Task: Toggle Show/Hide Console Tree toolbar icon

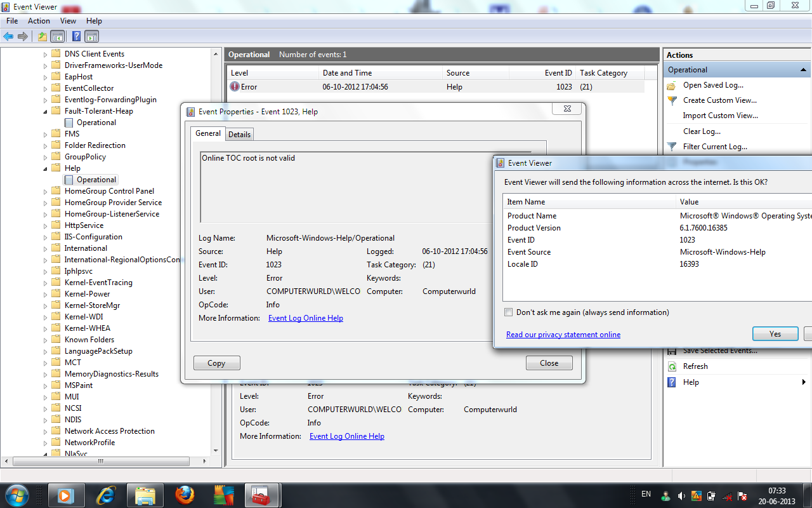Action: [x=57, y=36]
